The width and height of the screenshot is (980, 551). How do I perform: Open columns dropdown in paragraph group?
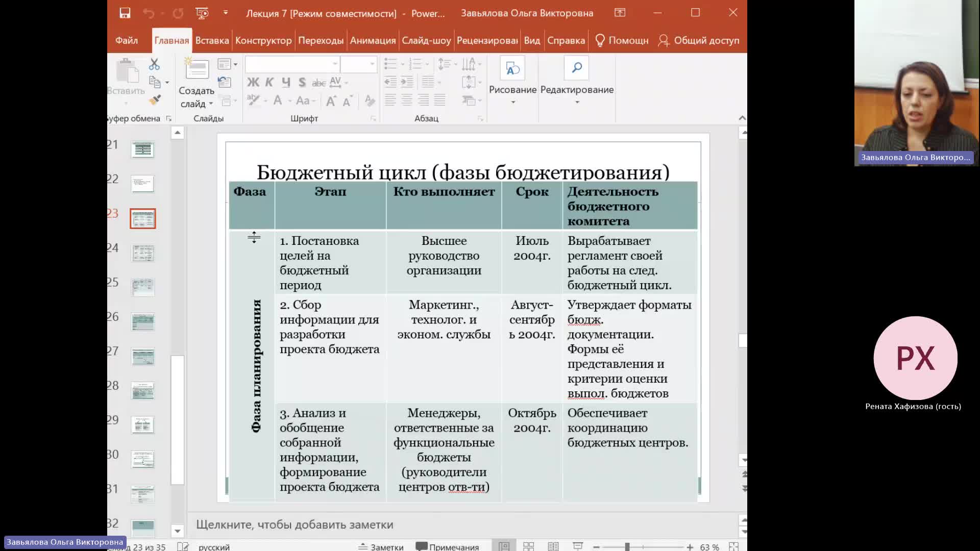pyautogui.click(x=431, y=82)
